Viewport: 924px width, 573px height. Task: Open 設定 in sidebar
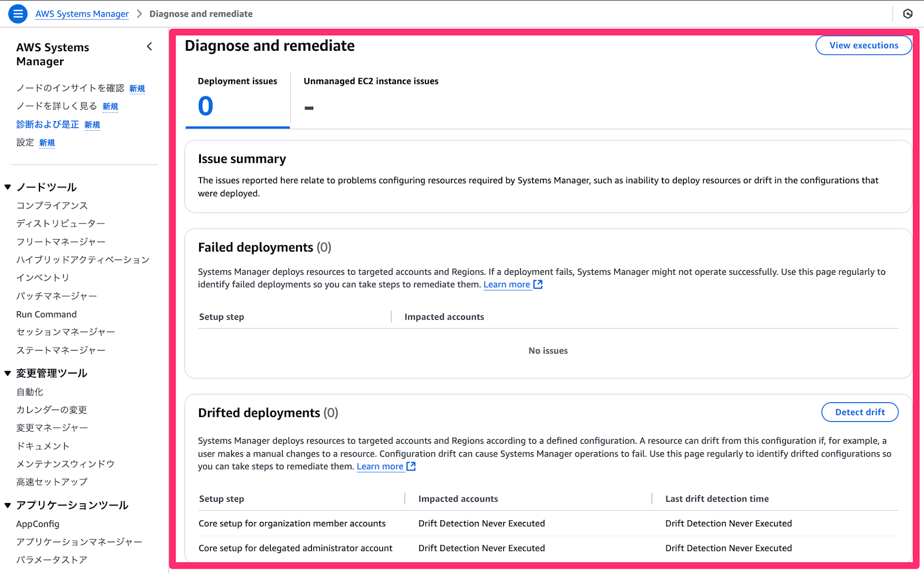pos(25,142)
